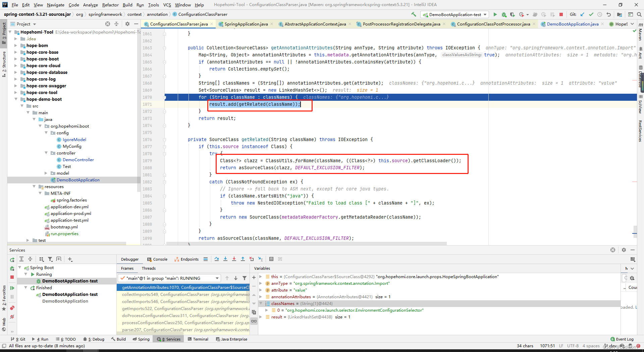Viewport: 644px width, 352px height.
Task: Open the Refactor menu
Action: click(110, 5)
